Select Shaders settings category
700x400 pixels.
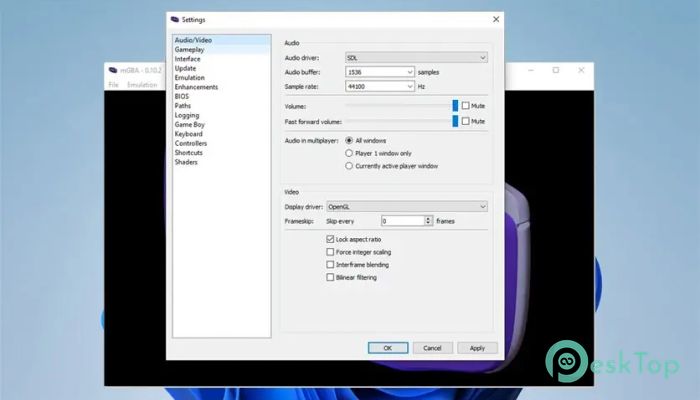coord(221,162)
